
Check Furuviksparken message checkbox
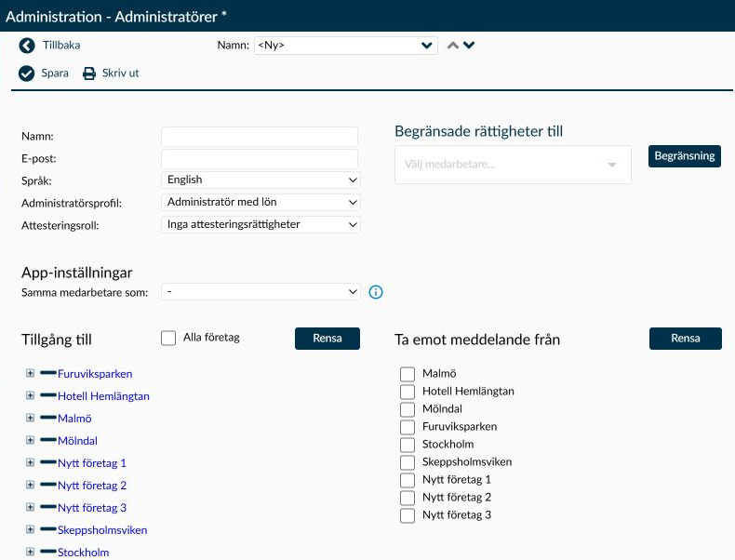tap(408, 427)
